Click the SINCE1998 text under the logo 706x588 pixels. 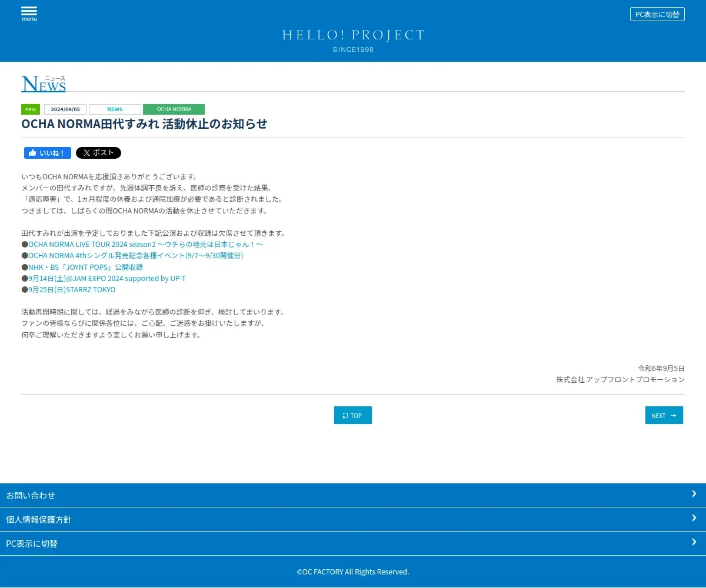click(353, 49)
